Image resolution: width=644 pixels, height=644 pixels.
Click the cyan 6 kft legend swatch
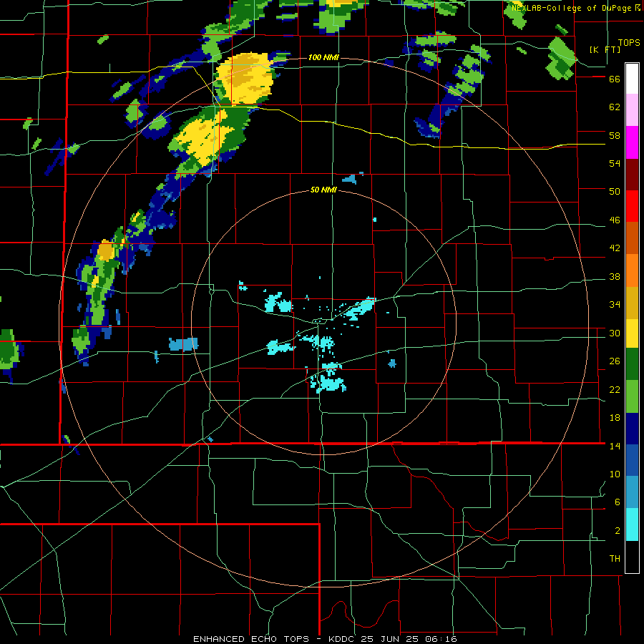tap(632, 525)
